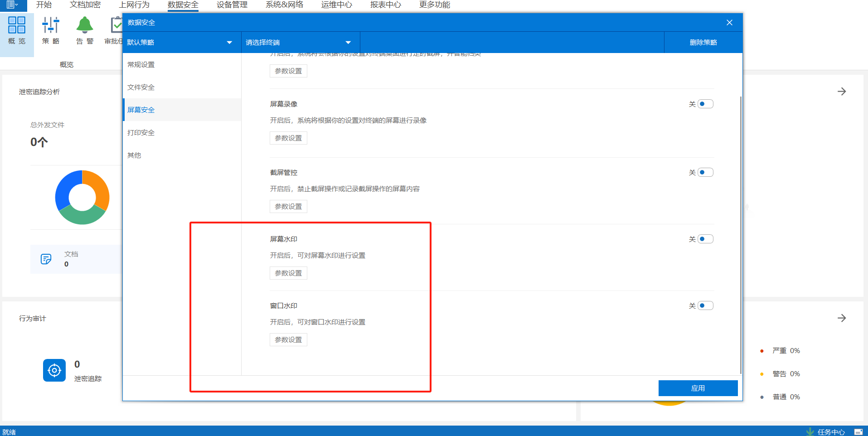Open the application menu icon at top-left

point(12,5)
